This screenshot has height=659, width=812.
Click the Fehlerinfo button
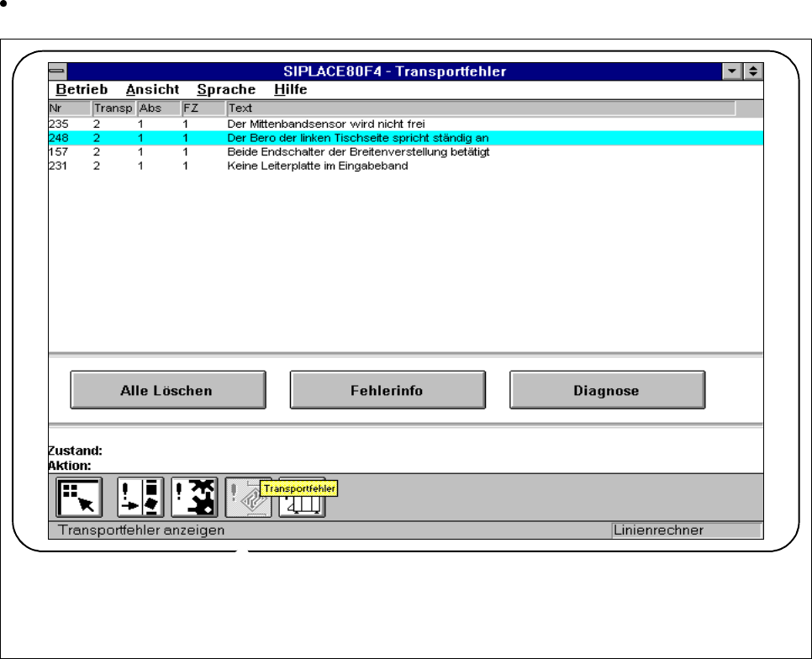[x=388, y=390]
